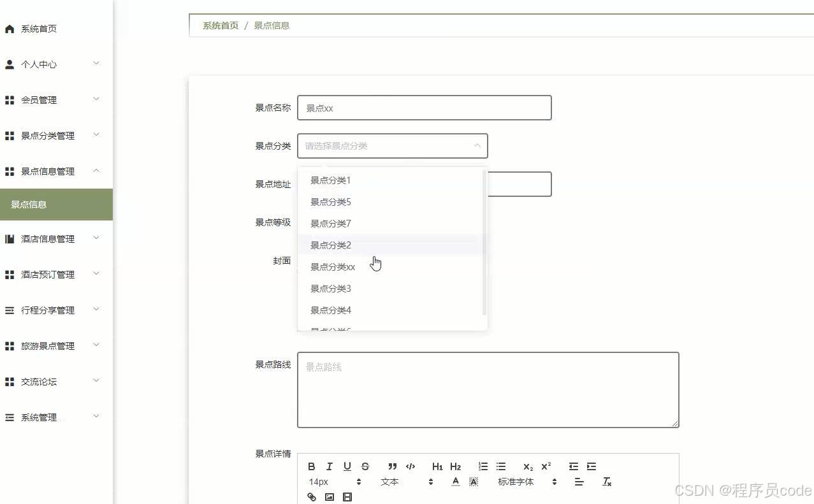This screenshot has height=504, width=814.
Task: Expand the 旅游景点管理 menu
Action: [96, 345]
